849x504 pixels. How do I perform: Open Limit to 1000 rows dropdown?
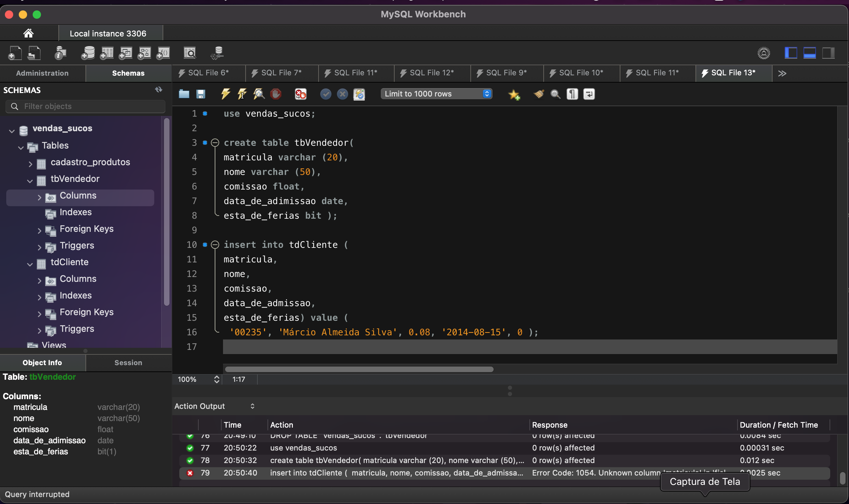(x=437, y=94)
